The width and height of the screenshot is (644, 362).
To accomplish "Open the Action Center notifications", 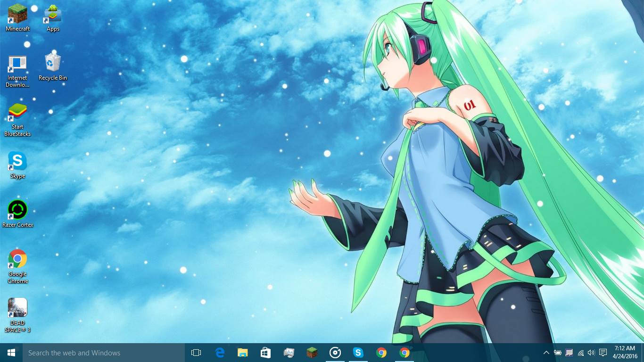I will 603,353.
